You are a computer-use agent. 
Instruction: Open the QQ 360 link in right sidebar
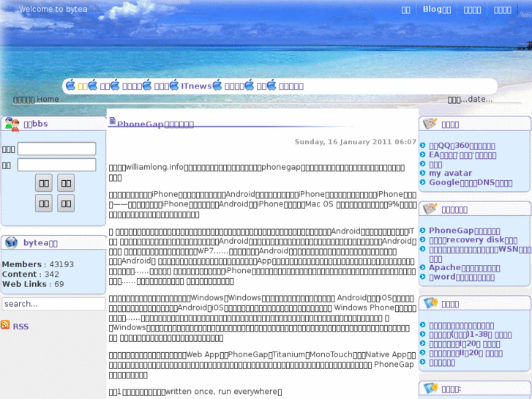point(462,146)
